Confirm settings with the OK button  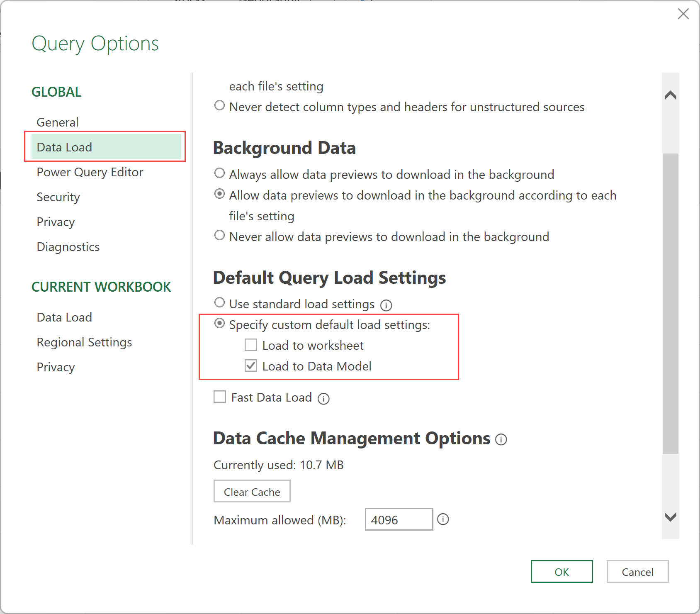pos(561,572)
